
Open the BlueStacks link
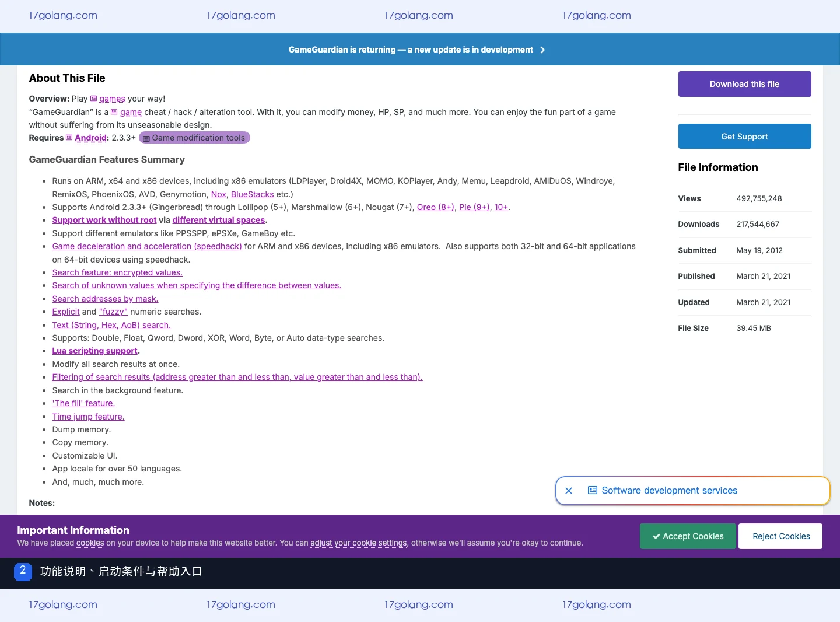tap(252, 194)
